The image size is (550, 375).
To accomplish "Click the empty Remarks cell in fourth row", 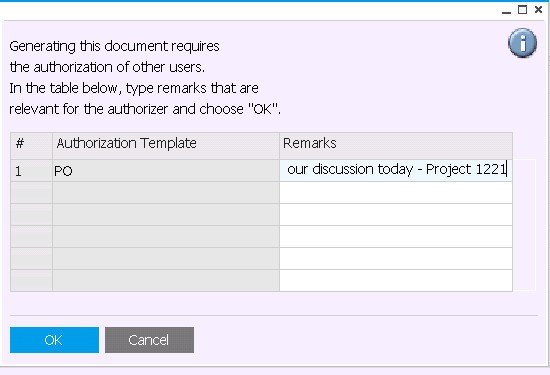I will pyautogui.click(x=396, y=237).
